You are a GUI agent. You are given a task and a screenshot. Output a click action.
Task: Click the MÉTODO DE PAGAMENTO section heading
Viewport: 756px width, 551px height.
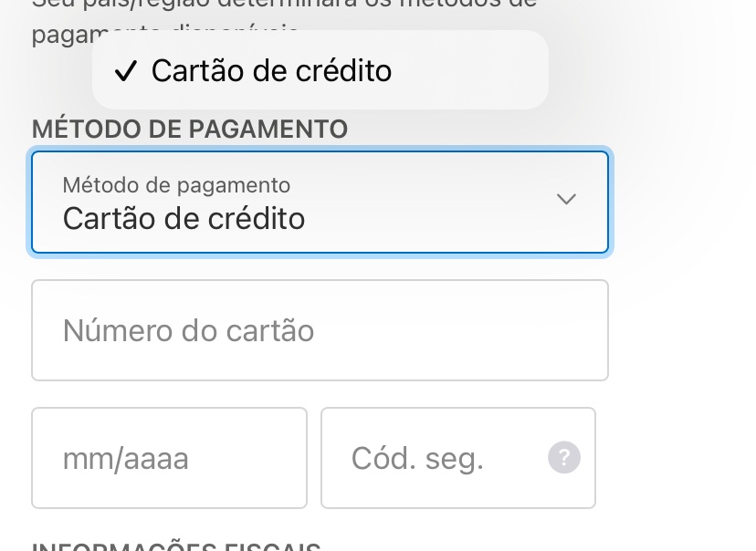(x=190, y=130)
